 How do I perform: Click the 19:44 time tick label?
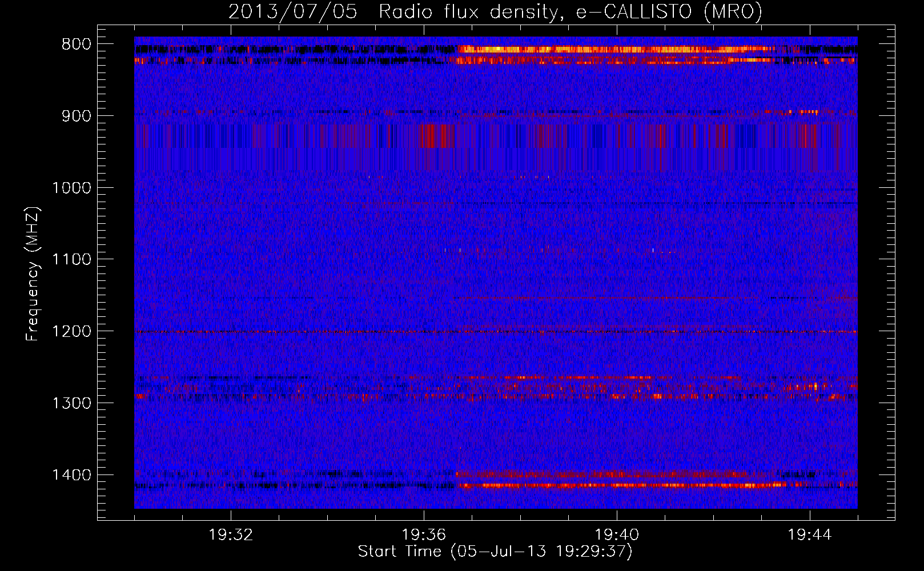(810, 535)
